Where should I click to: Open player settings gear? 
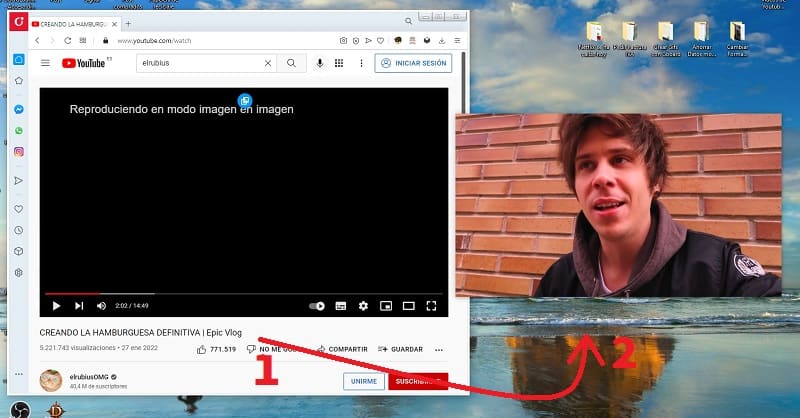point(363,306)
